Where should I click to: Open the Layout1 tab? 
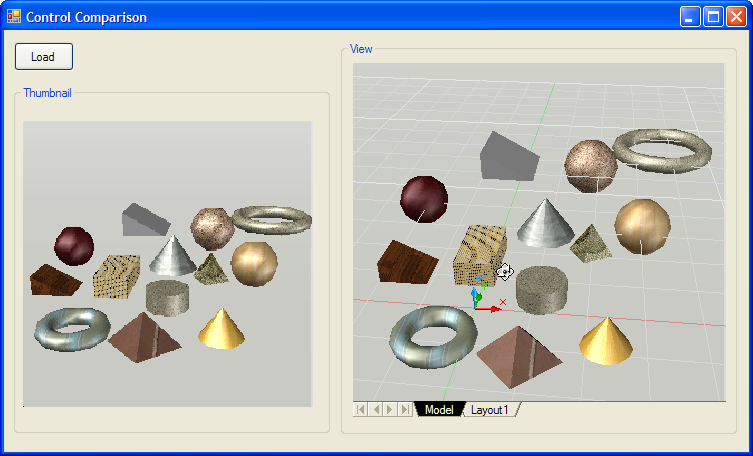click(x=490, y=410)
